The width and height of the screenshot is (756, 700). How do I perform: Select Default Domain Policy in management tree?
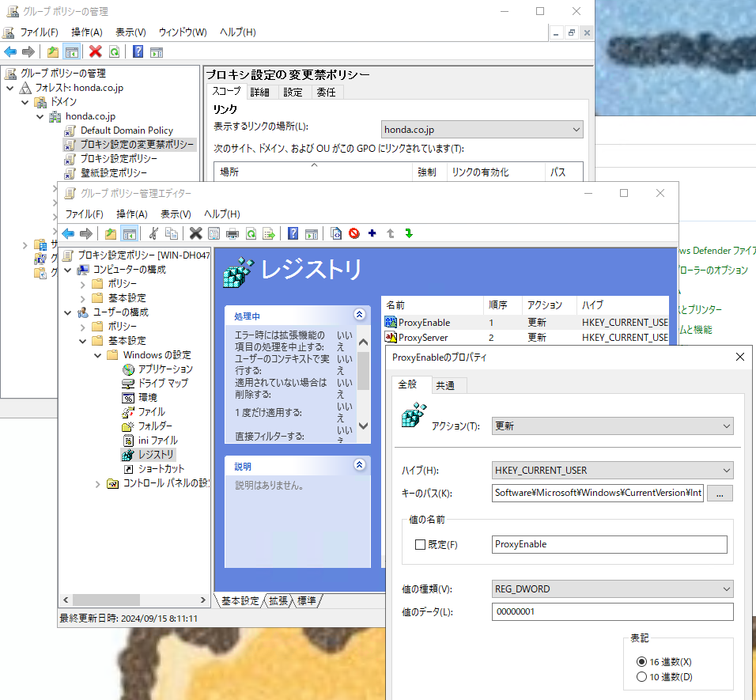click(x=127, y=131)
